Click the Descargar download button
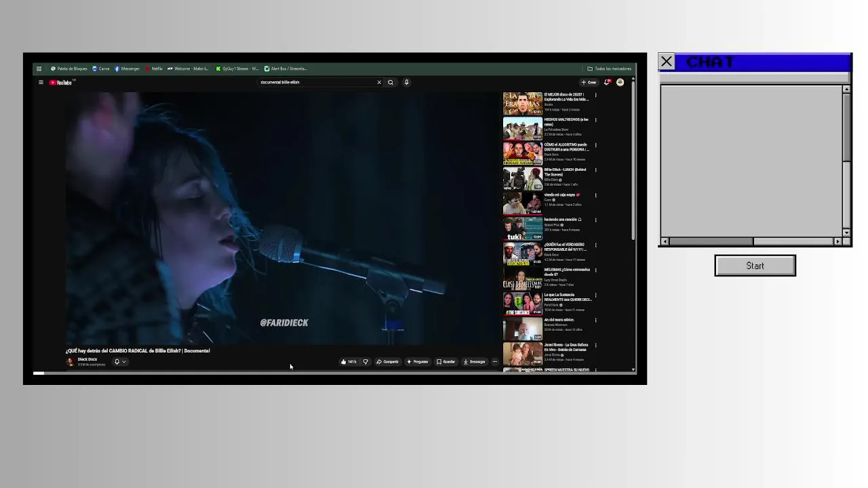The height and width of the screenshot is (488, 868). [475, 361]
